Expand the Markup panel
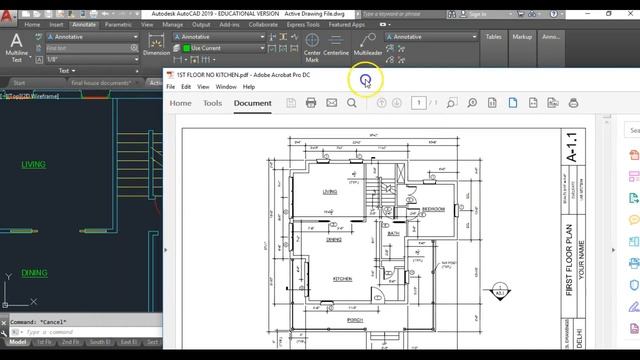The height and width of the screenshot is (360, 640). point(522,37)
